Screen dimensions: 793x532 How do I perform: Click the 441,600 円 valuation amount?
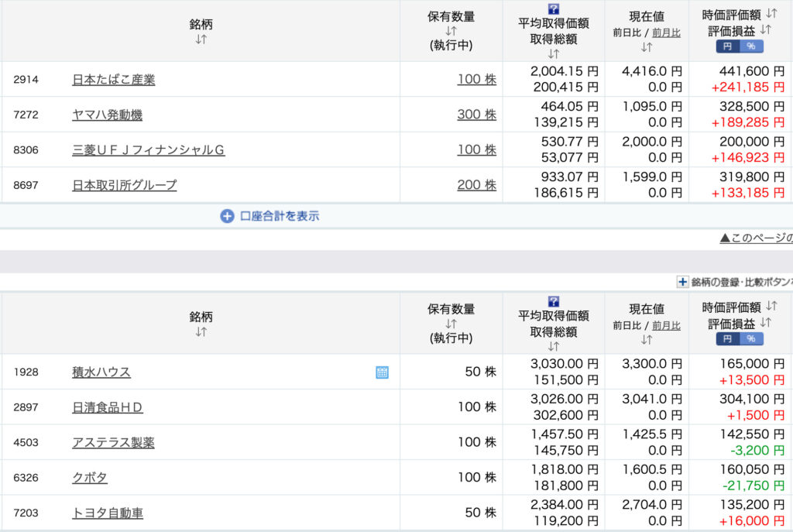[x=752, y=71]
